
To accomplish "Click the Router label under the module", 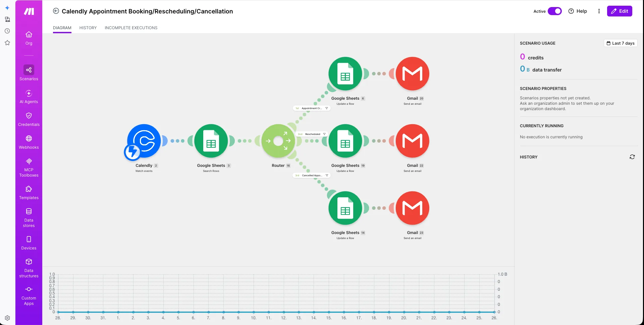I will pos(278,166).
